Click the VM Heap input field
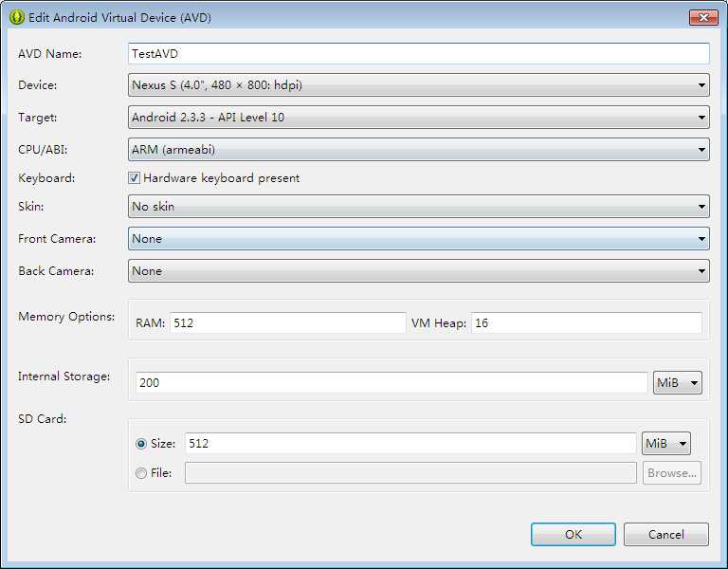This screenshot has width=728, height=569. pyautogui.click(x=587, y=322)
